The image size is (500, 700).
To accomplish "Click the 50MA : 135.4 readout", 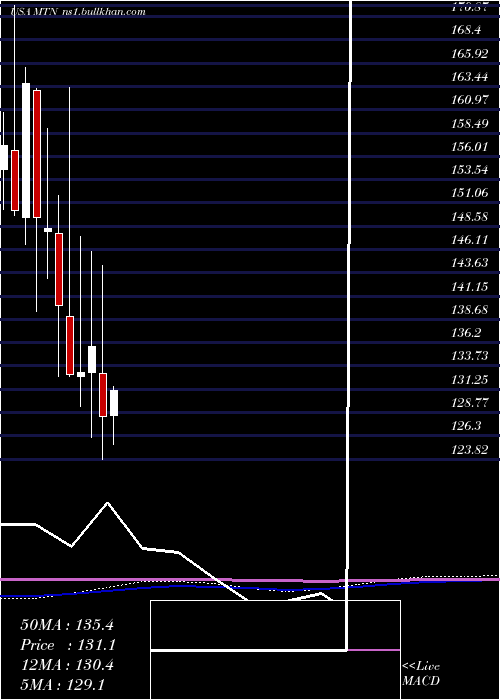I will (67, 625).
